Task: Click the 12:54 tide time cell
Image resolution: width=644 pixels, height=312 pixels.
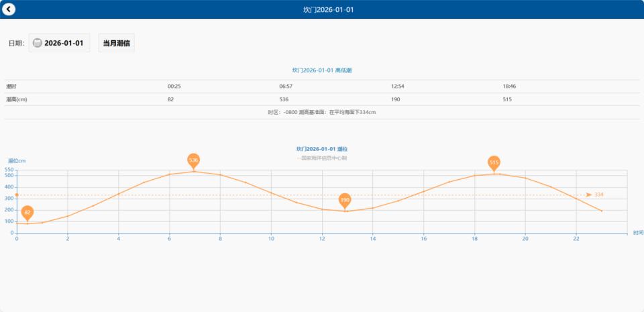Action: coord(398,87)
